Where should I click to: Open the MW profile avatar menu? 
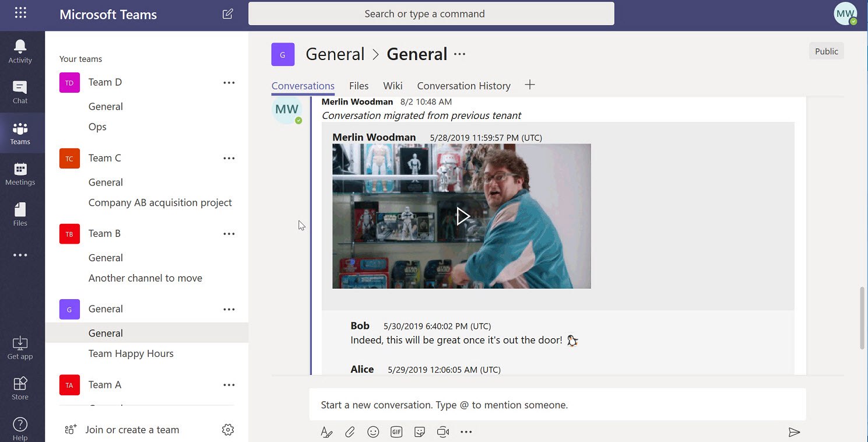(x=845, y=13)
